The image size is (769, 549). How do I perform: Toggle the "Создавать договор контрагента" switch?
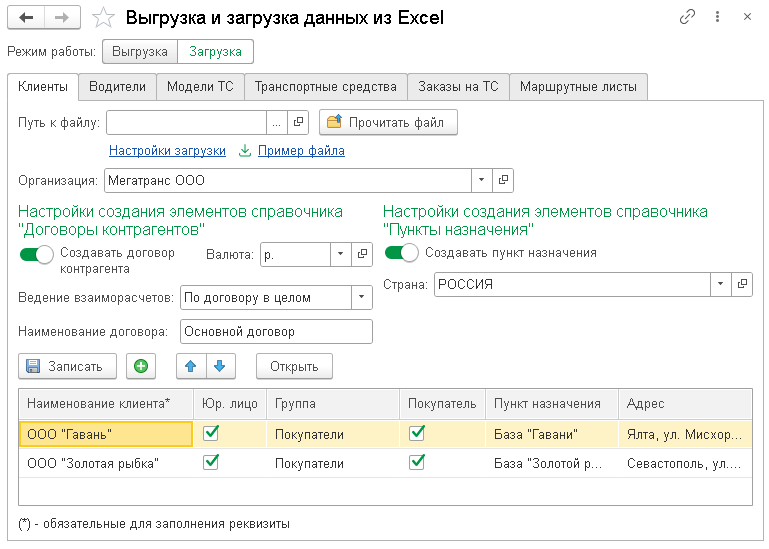point(36,255)
